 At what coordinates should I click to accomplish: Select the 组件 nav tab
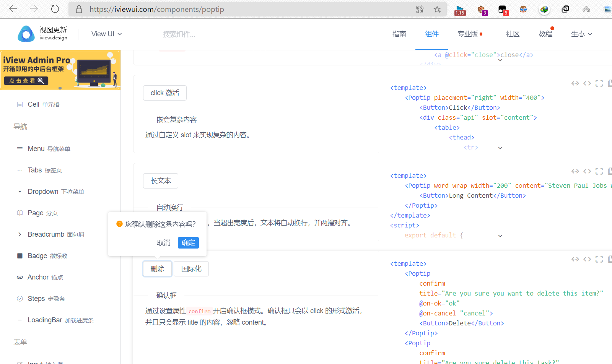coord(432,34)
